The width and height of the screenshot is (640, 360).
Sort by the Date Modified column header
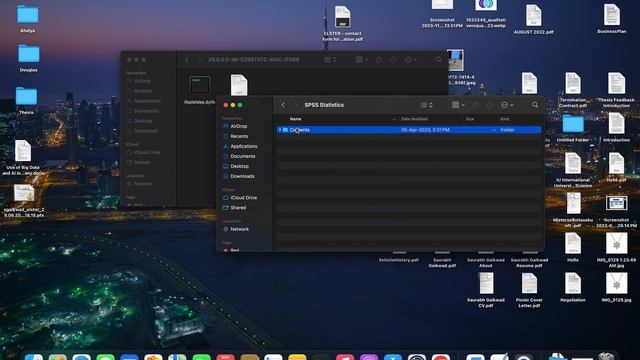(414, 119)
